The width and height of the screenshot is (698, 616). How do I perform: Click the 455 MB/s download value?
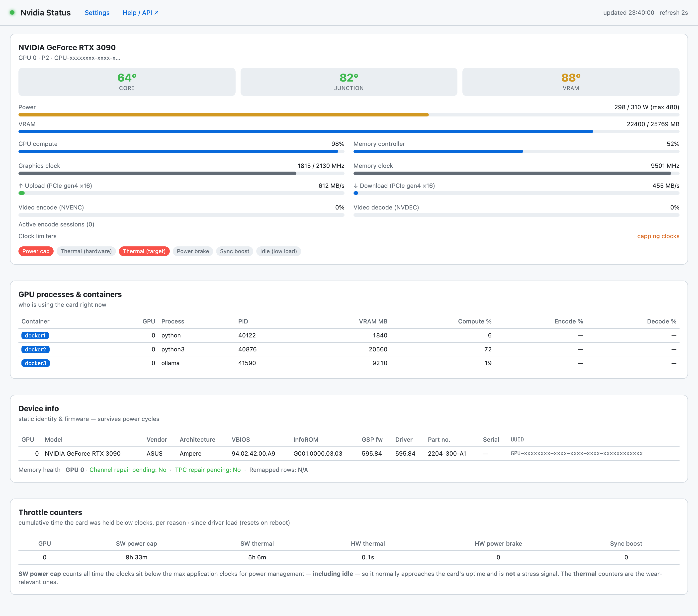pyautogui.click(x=666, y=186)
